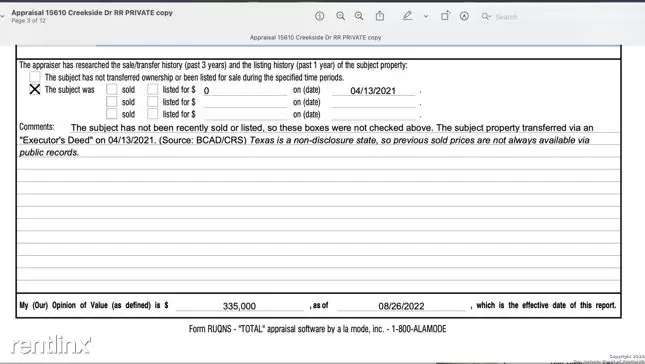Open the sidebar view menu chevron
Viewport: 645px width, 364px height.
click(x=2, y=16)
